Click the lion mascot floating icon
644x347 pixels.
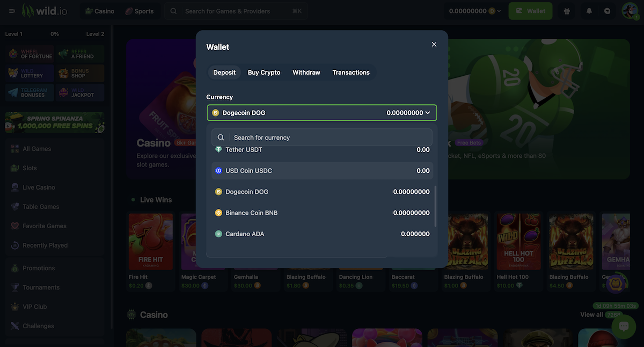click(x=616, y=284)
